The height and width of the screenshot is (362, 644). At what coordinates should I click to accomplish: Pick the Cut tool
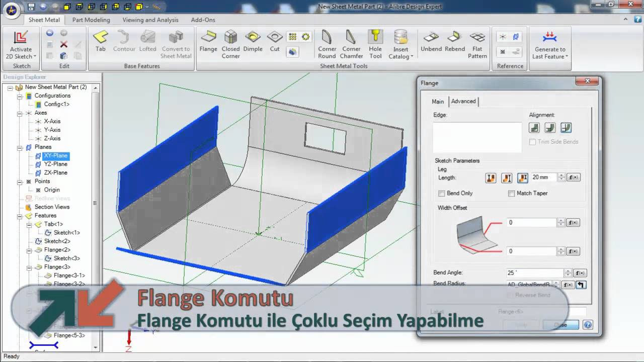[275, 41]
